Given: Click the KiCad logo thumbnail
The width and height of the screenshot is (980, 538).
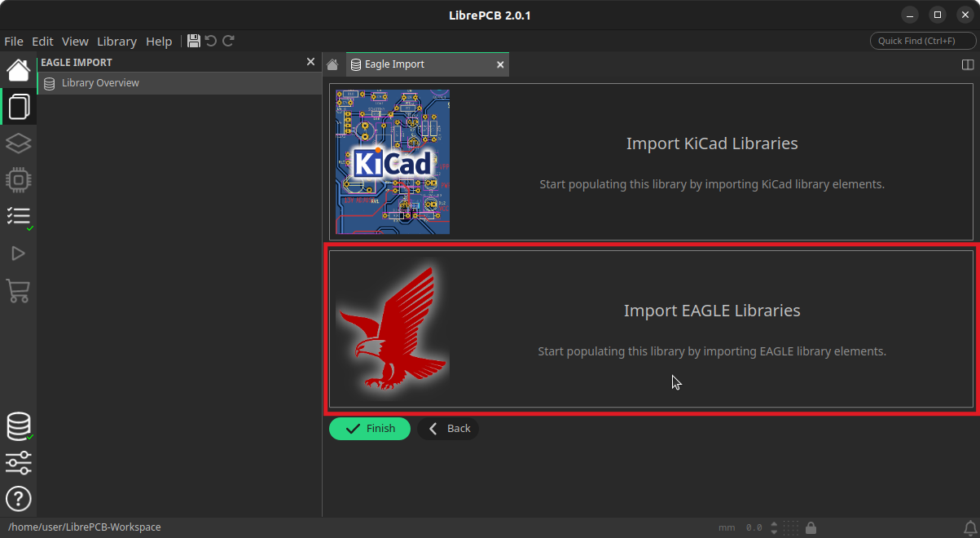Looking at the screenshot, I should click(393, 161).
